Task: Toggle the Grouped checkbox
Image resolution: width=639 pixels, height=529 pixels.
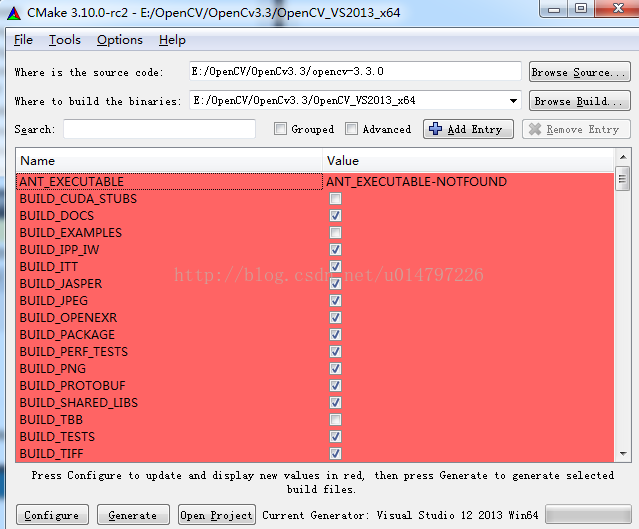Action: click(x=280, y=129)
